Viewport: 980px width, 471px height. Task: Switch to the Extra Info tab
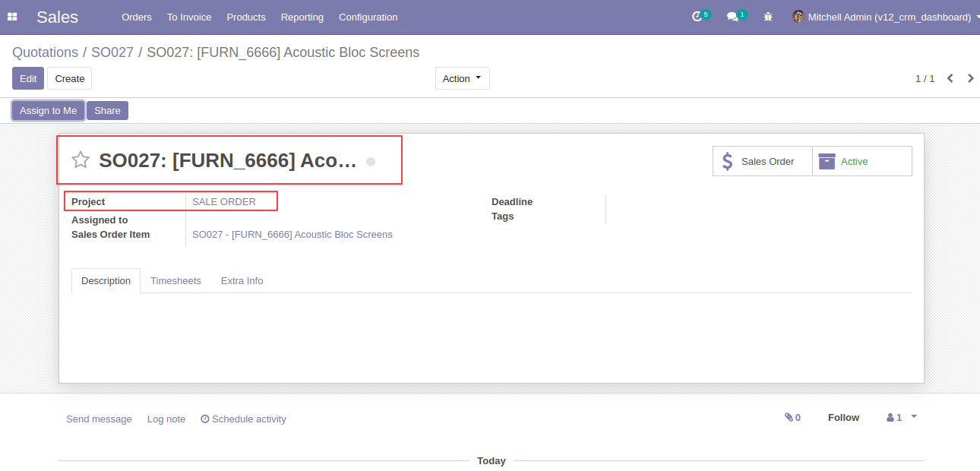click(242, 280)
